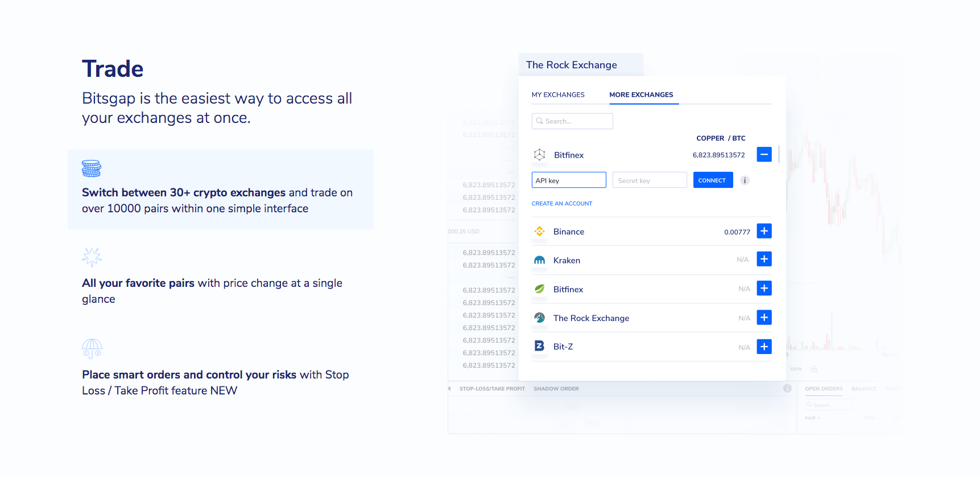Click the green leaf Bitfinex logo
Image resolution: width=980 pixels, height=477 pixels.
tap(539, 289)
